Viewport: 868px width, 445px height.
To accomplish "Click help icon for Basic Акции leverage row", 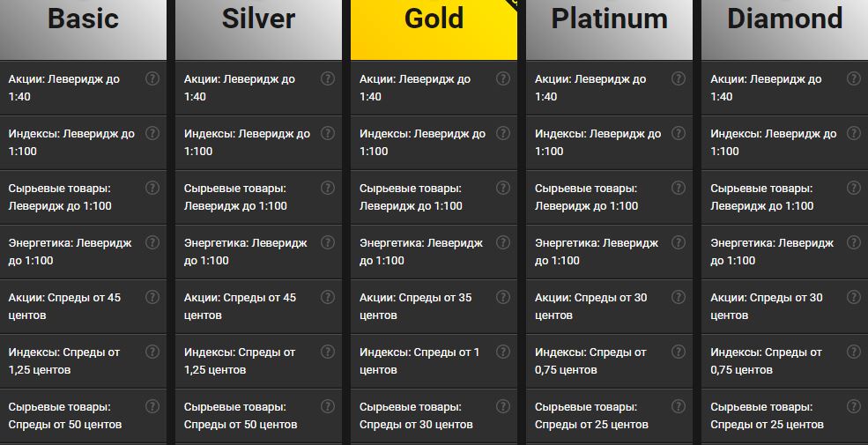I will (x=152, y=78).
